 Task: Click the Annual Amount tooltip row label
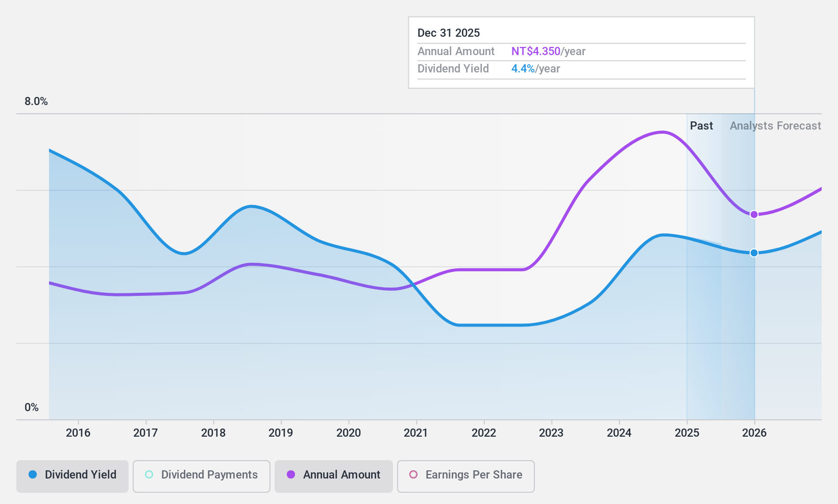[456, 51]
